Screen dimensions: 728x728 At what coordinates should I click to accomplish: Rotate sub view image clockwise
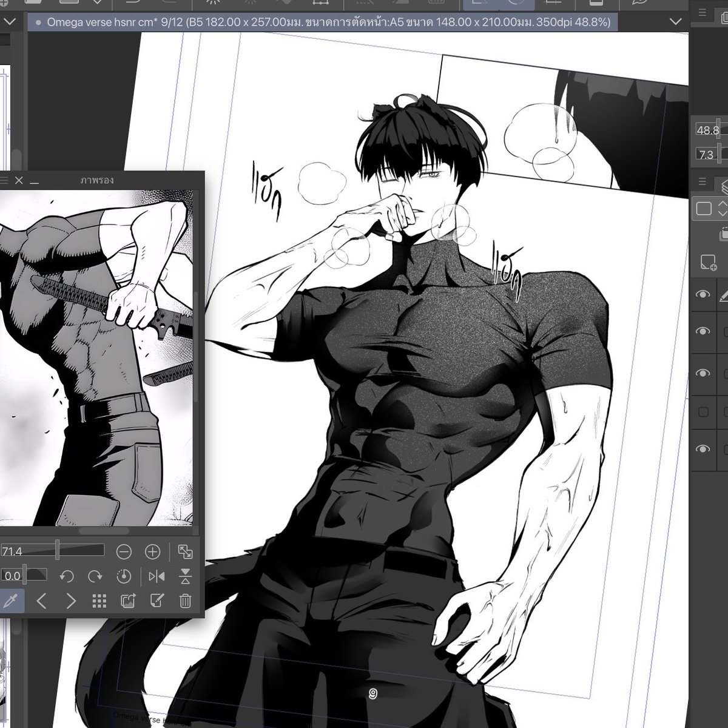tap(95, 576)
